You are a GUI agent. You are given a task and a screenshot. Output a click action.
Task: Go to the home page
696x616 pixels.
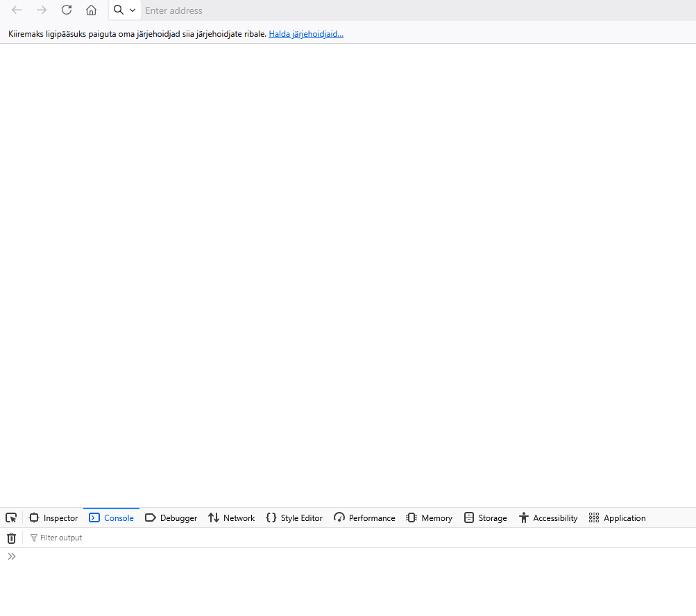click(x=91, y=10)
